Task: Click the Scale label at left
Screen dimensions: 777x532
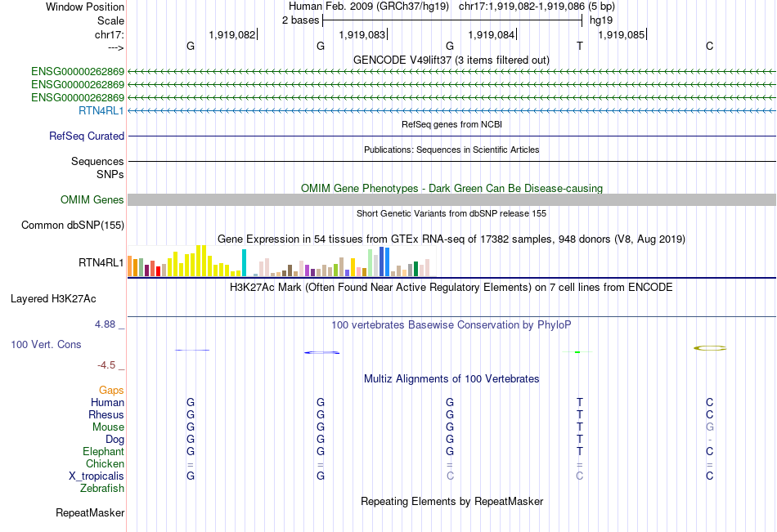Action: click(x=110, y=20)
